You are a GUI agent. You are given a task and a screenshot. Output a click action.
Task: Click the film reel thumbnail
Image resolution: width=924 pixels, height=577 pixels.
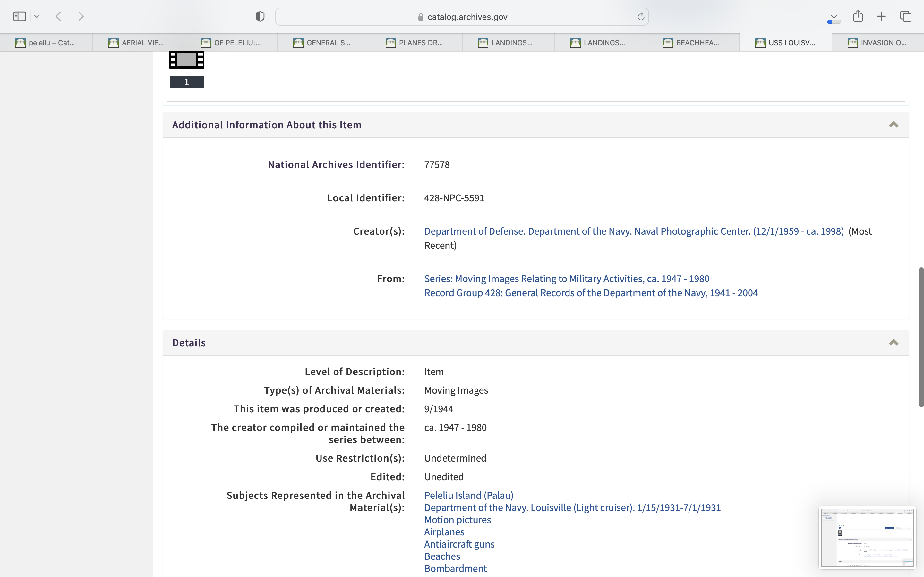(x=187, y=60)
